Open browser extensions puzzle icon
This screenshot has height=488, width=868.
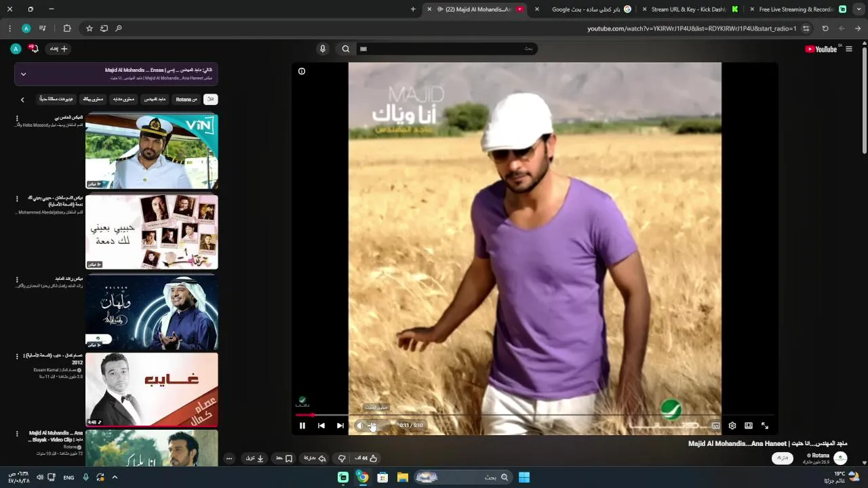coord(66,28)
